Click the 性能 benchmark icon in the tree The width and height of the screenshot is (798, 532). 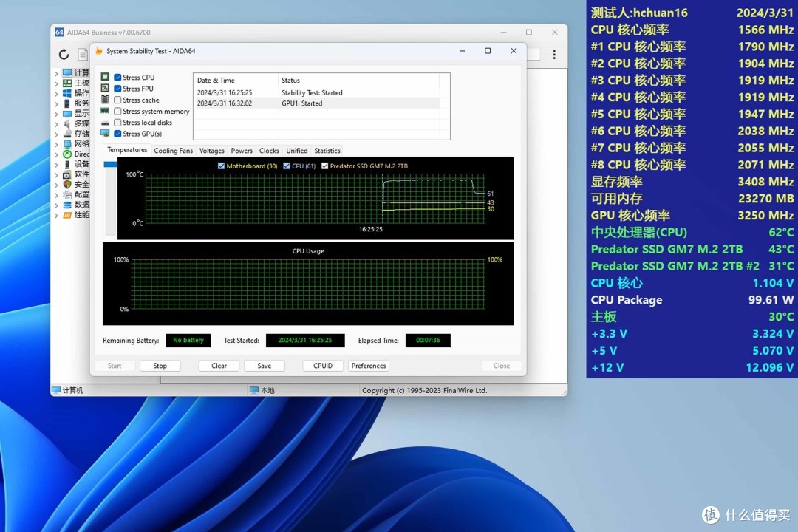(67, 215)
